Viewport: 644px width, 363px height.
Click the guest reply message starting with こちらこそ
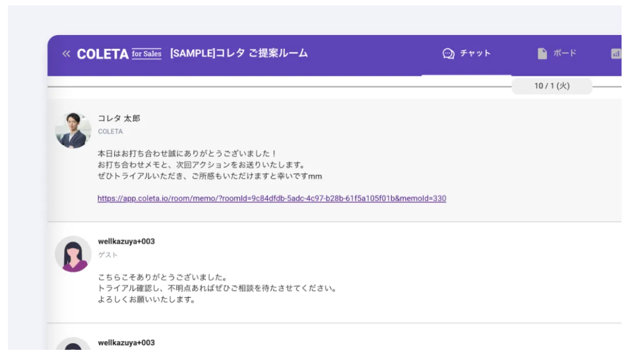click(217, 288)
